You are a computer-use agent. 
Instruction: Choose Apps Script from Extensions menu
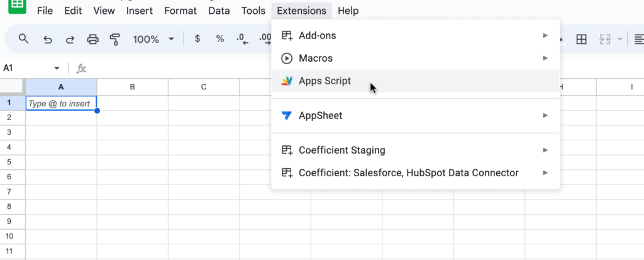415,81
